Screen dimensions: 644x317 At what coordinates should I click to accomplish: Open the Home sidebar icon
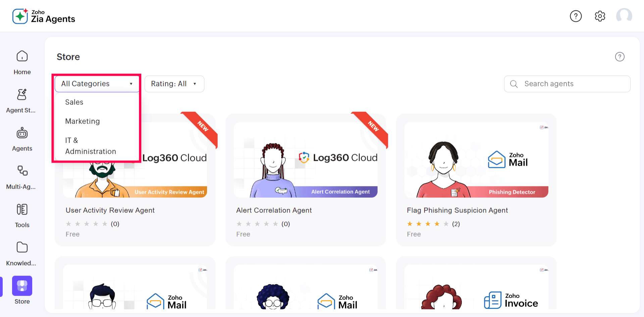22,56
